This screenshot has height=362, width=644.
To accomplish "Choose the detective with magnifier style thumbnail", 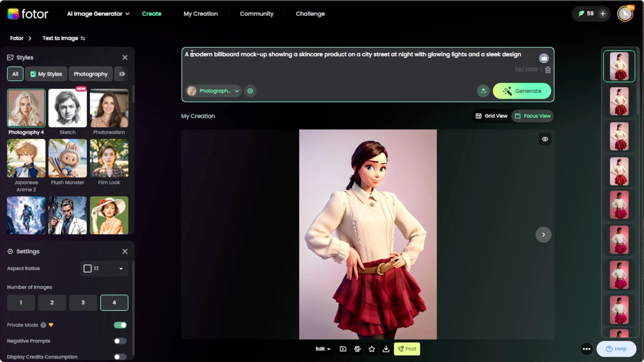I will (68, 215).
